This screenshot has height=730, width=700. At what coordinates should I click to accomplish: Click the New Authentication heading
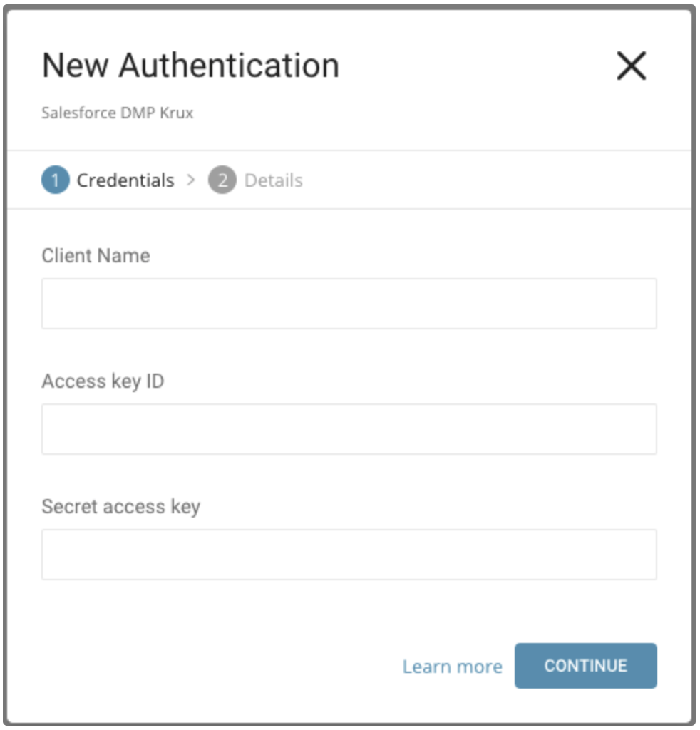190,66
